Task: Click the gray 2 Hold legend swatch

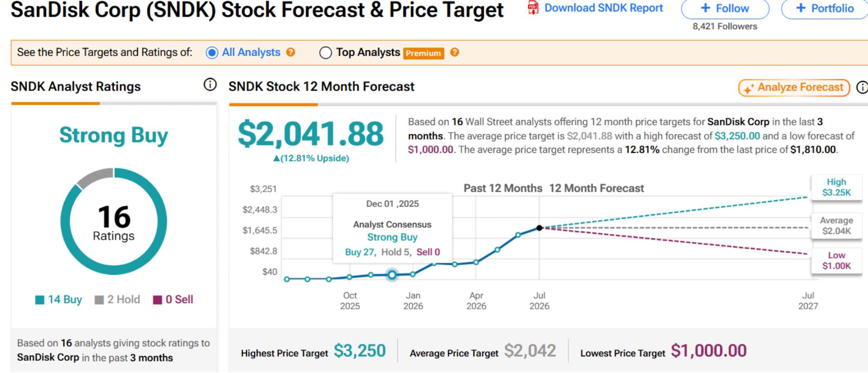Action: 99,300
